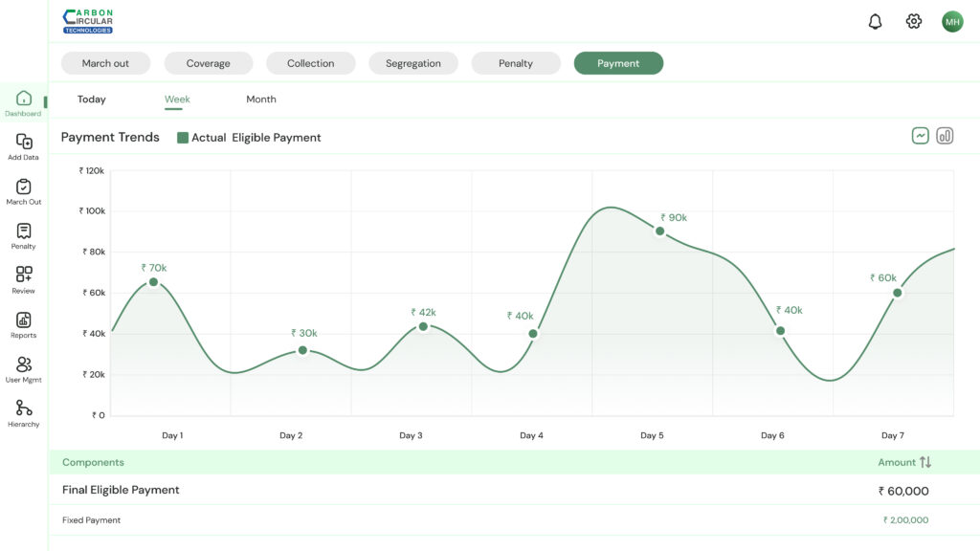Sort by Amount column arrows
The width and height of the screenshot is (980, 551).
pos(925,462)
